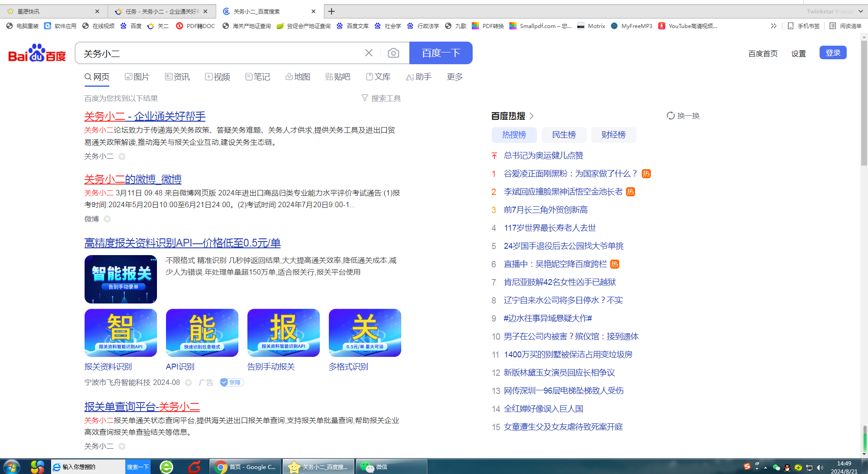868x474 pixels.
Task: Select the 网页 tab
Action: coord(97,77)
